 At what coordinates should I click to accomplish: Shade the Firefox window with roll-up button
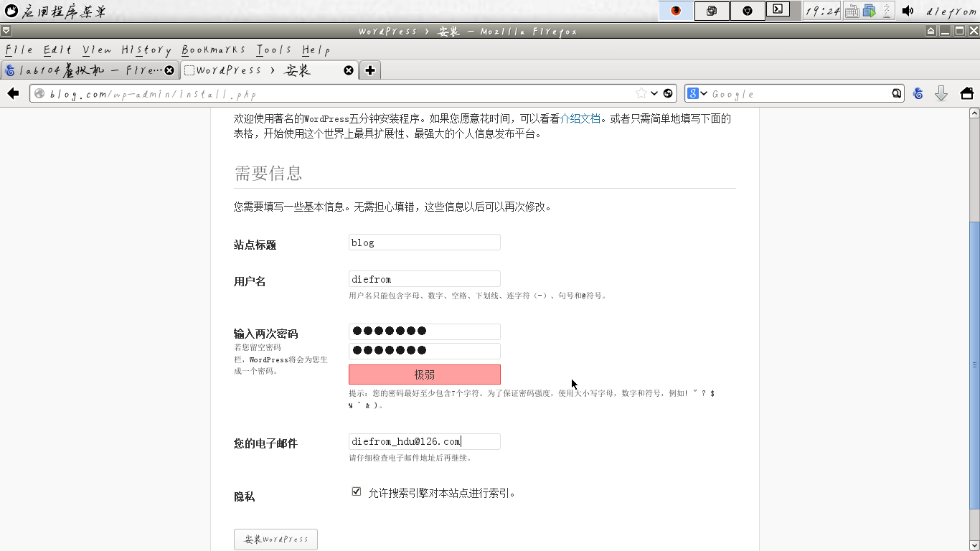(930, 31)
